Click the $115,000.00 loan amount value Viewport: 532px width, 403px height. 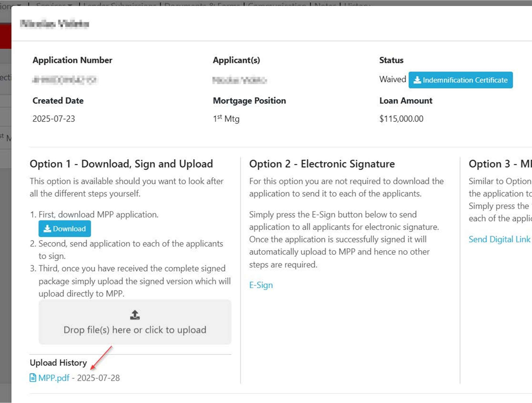pos(401,119)
